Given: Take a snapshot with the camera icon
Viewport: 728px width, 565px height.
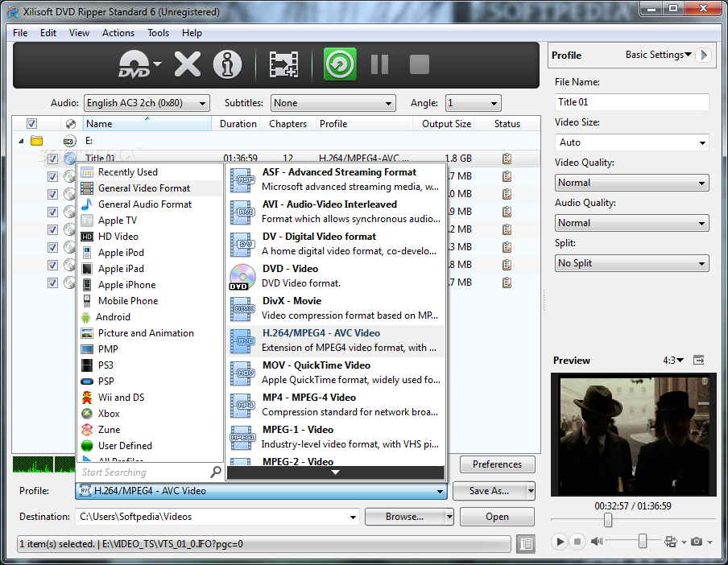Looking at the screenshot, I should [x=697, y=542].
